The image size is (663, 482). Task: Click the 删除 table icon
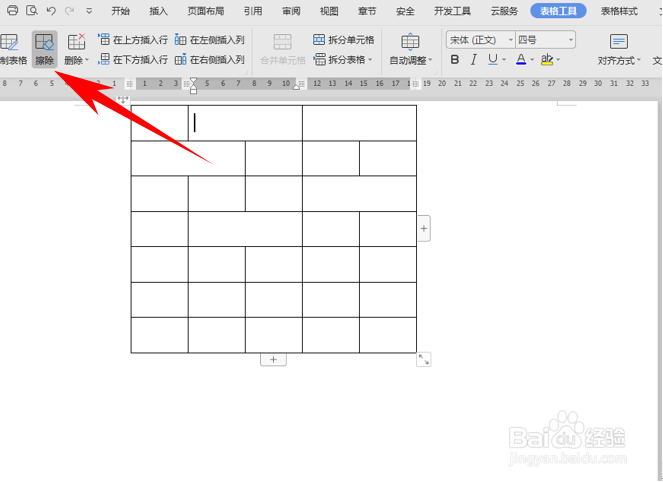click(77, 42)
